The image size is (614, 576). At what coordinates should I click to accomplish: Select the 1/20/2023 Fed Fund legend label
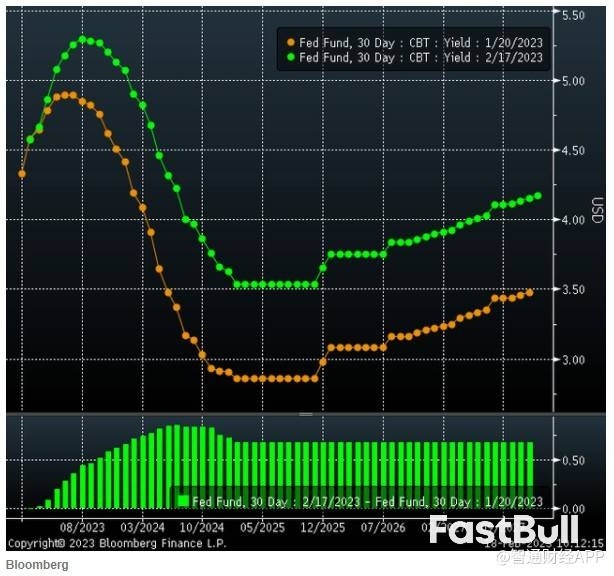(x=420, y=43)
